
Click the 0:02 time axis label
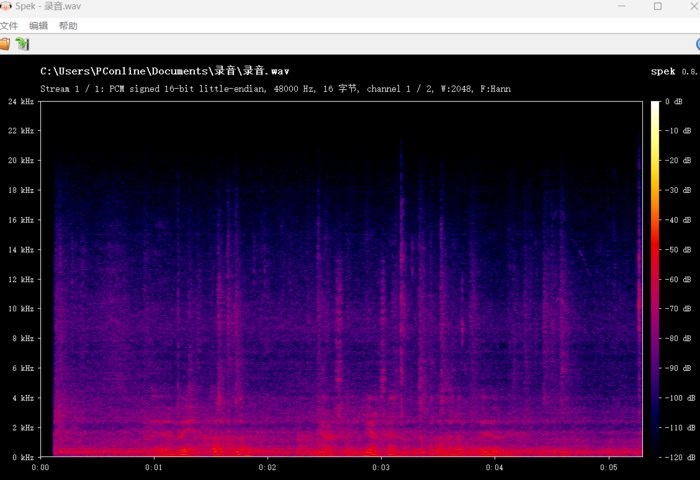pyautogui.click(x=267, y=467)
